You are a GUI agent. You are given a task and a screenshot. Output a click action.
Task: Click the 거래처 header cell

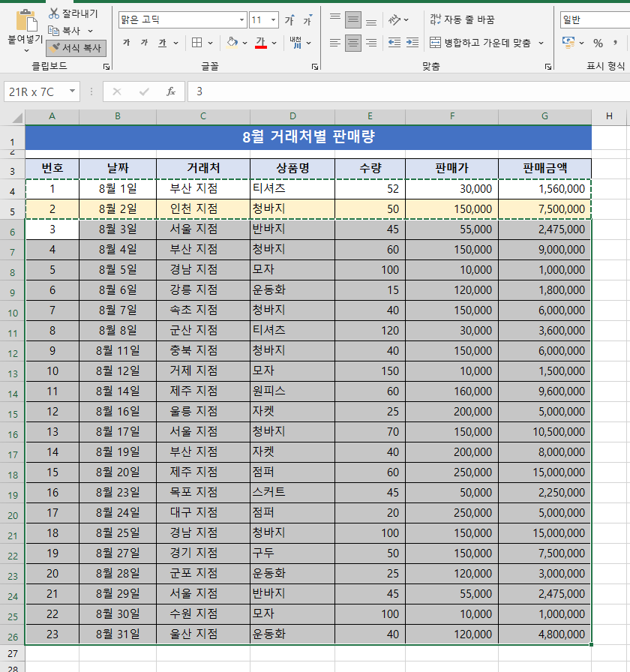[203, 169]
